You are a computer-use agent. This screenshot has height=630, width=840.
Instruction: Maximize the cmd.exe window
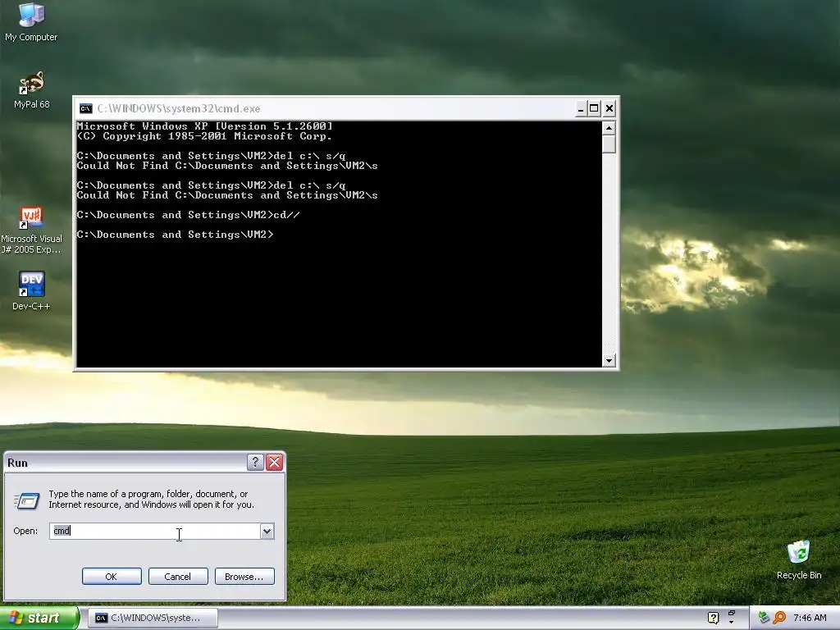click(594, 109)
